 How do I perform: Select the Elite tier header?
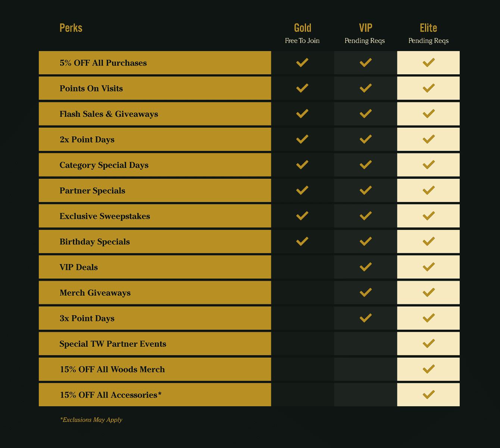pyautogui.click(x=428, y=28)
